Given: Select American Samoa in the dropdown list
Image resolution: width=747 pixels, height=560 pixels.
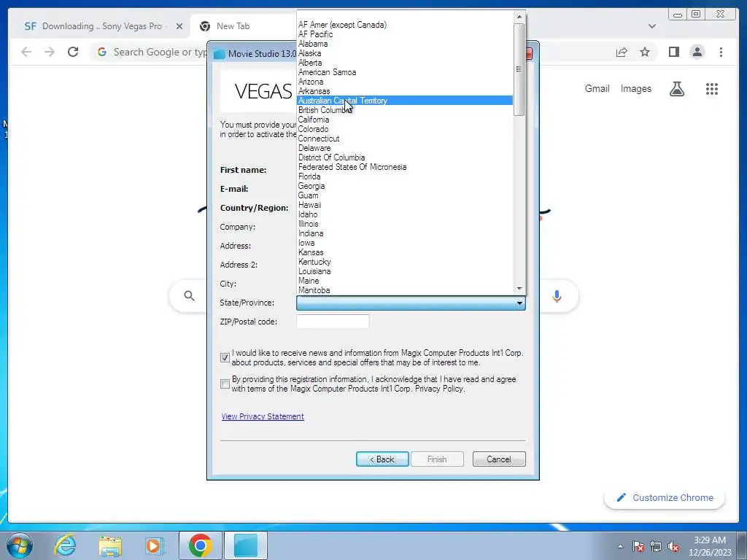Looking at the screenshot, I should coord(404,72).
